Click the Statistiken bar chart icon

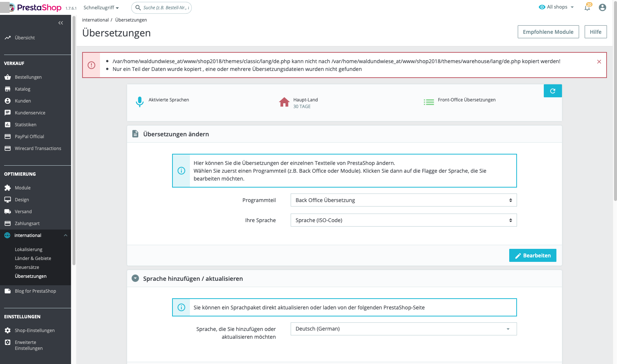pos(7,125)
